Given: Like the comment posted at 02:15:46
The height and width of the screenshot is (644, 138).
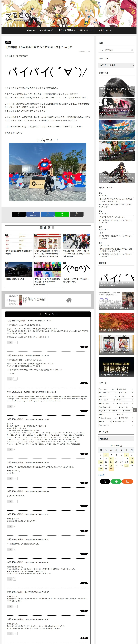Looking at the screenshot, I should 10,526.
